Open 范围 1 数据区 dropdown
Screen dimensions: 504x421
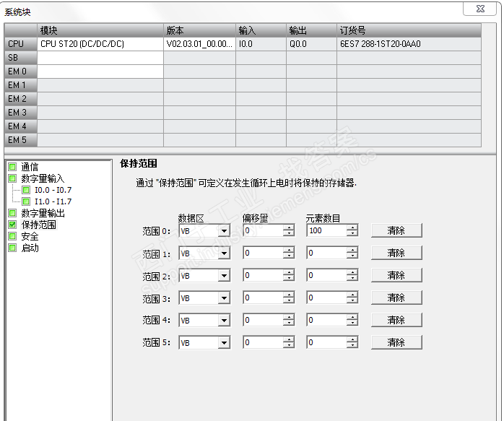224,253
